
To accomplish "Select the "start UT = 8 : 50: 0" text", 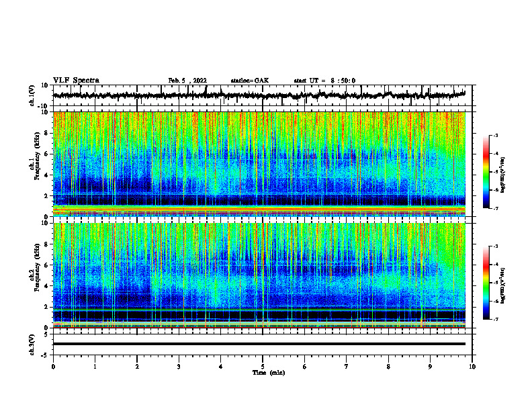I will tap(324, 81).
